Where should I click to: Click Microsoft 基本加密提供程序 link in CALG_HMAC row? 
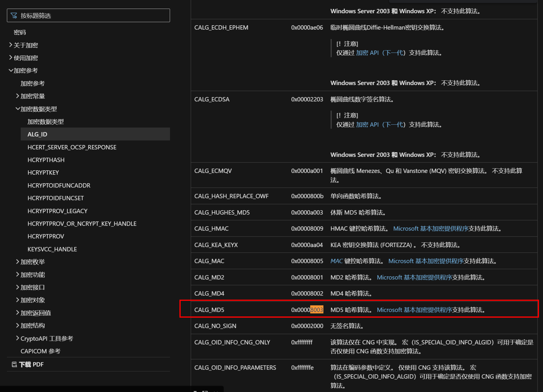tap(430, 229)
